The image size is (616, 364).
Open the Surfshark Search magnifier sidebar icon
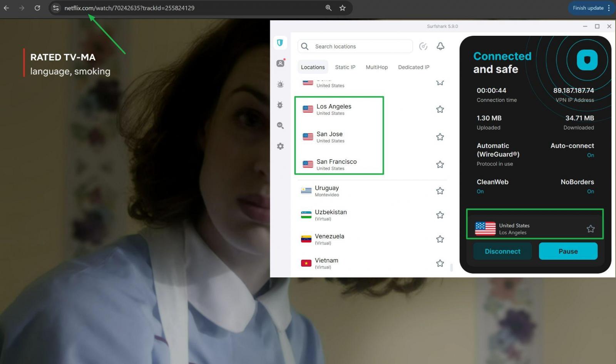(280, 125)
